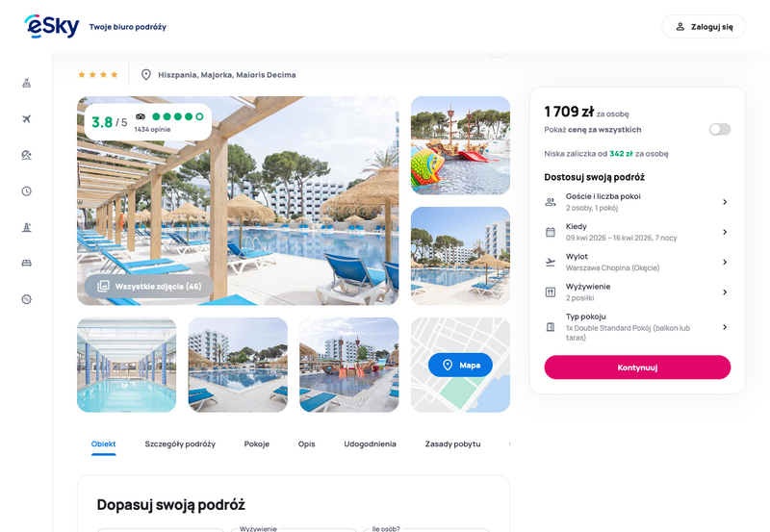
Task: Expand the 'Kiedy' dates option
Action: click(x=637, y=232)
